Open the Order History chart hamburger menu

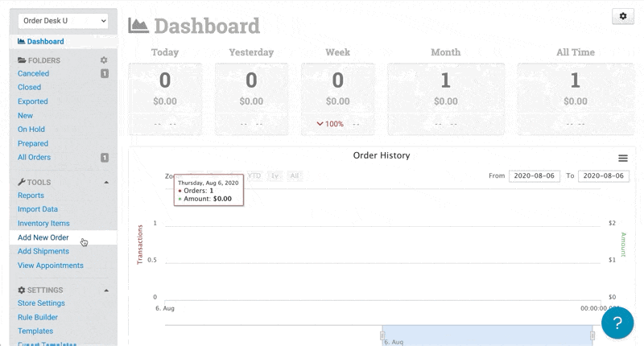pos(622,159)
